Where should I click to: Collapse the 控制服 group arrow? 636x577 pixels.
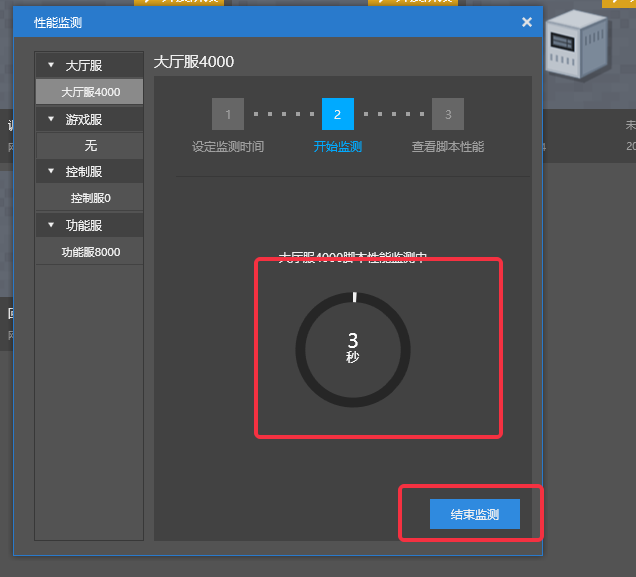51,171
